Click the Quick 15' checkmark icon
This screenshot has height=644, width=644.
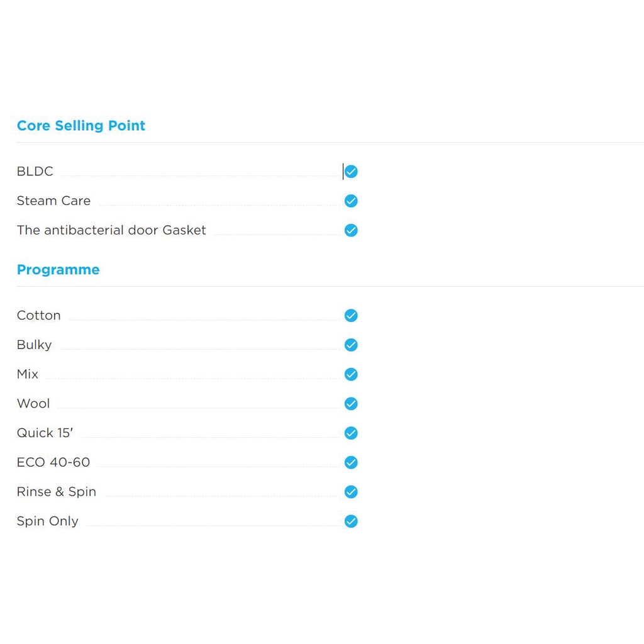tap(351, 433)
